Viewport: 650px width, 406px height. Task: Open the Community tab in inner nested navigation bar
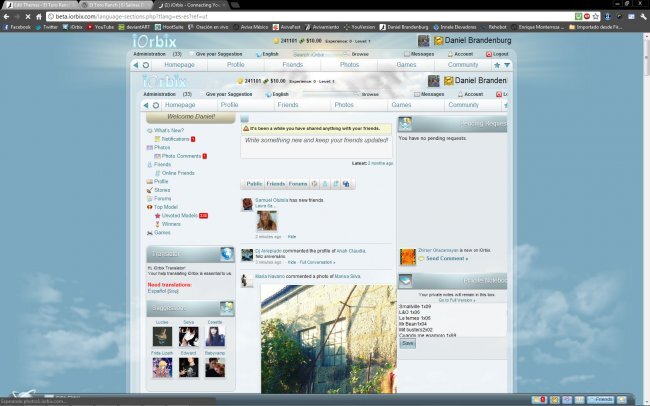coord(463,105)
